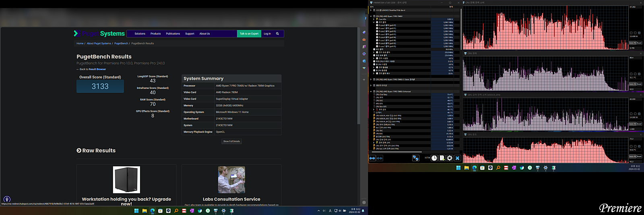The width and height of the screenshot is (644, 215).
Task: Open Start menu on the right screen taskbar
Action: click(x=458, y=168)
